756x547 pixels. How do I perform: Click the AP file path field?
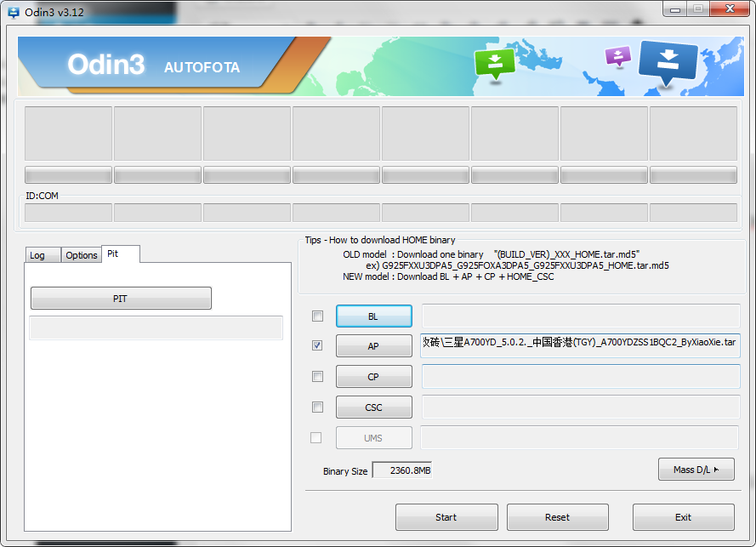[x=580, y=345]
